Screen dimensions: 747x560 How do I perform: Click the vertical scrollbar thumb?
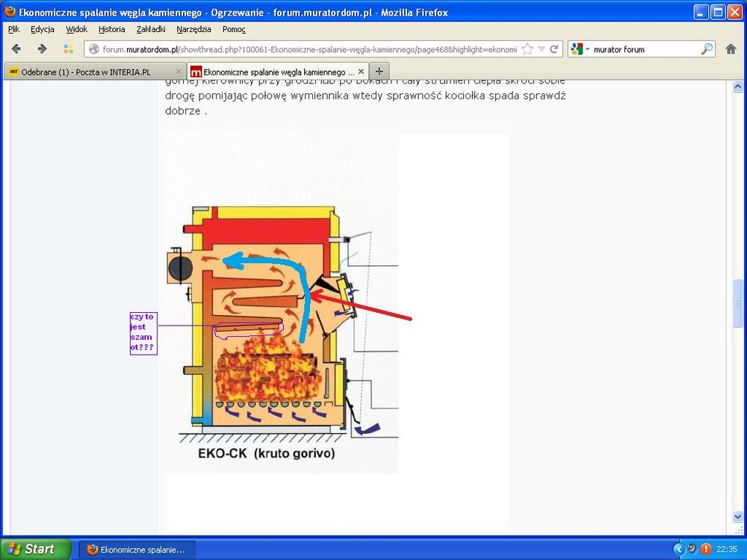tap(738, 302)
